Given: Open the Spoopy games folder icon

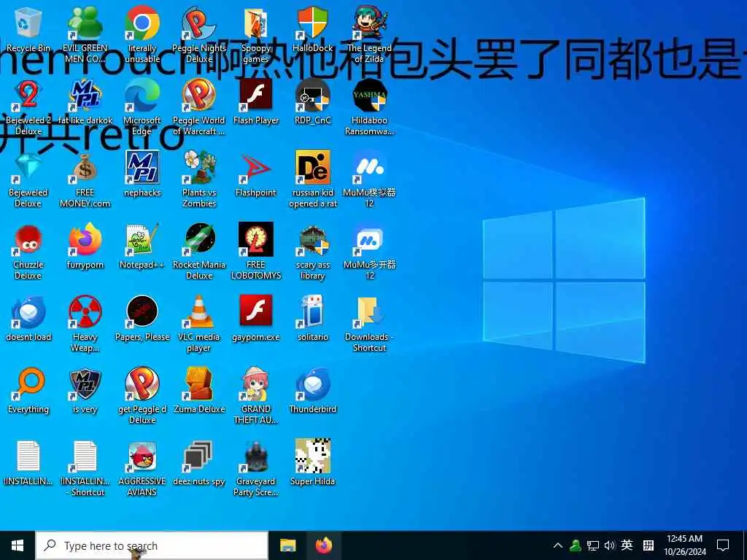Looking at the screenshot, I should tap(256, 24).
